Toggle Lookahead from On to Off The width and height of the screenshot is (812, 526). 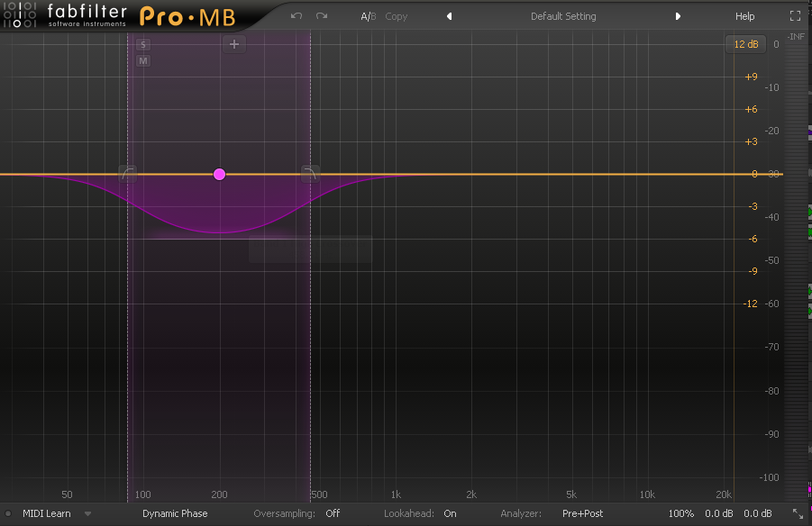click(450, 513)
